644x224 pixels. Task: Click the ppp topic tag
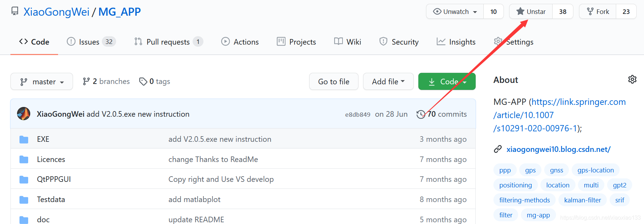(505, 170)
